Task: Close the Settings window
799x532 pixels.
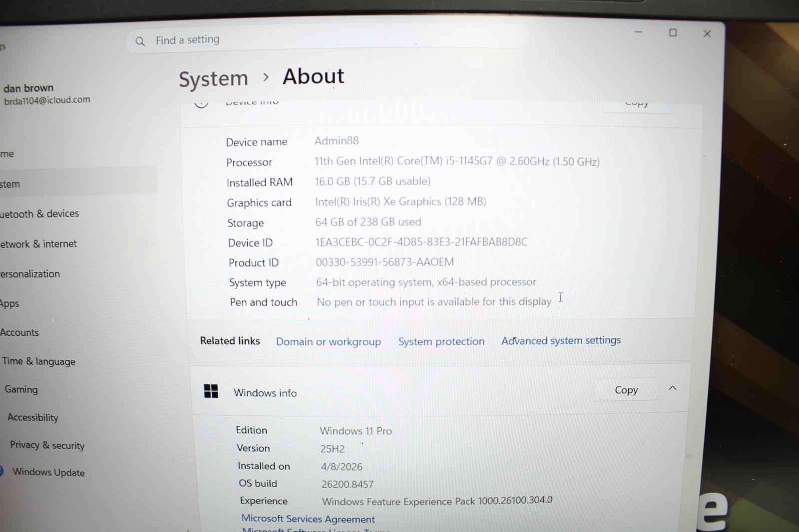Action: (x=707, y=33)
